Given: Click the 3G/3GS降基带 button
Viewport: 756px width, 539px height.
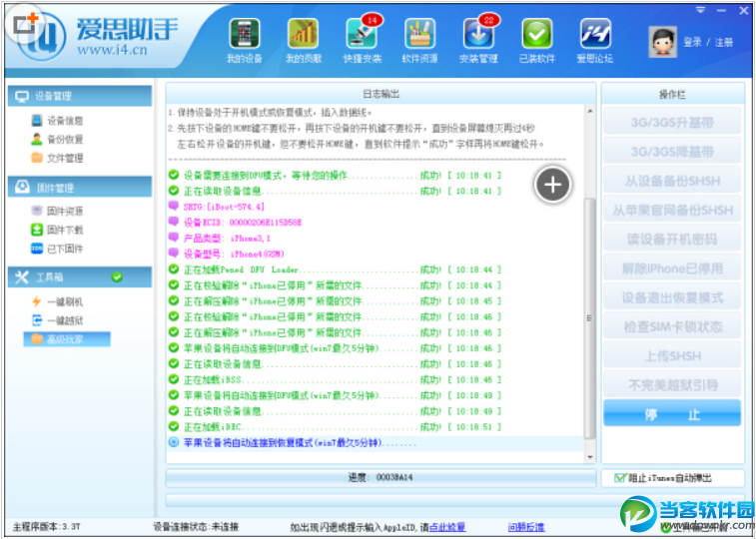Looking at the screenshot, I should [672, 152].
